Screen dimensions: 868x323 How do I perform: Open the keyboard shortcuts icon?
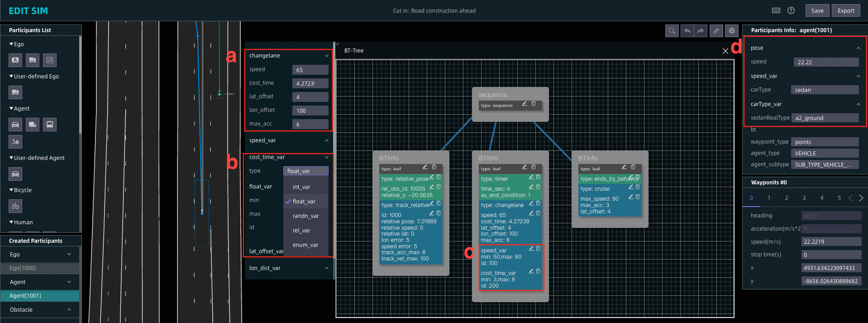(776, 10)
